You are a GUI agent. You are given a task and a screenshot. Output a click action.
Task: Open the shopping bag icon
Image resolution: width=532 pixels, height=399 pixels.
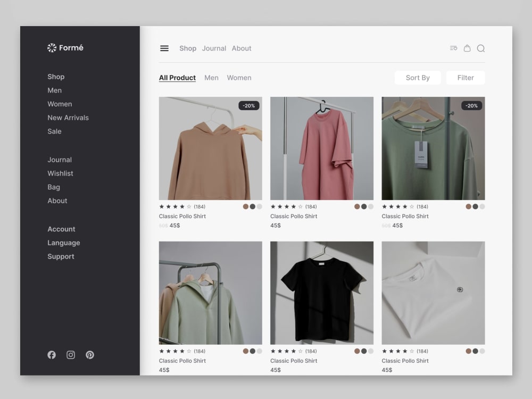point(467,48)
